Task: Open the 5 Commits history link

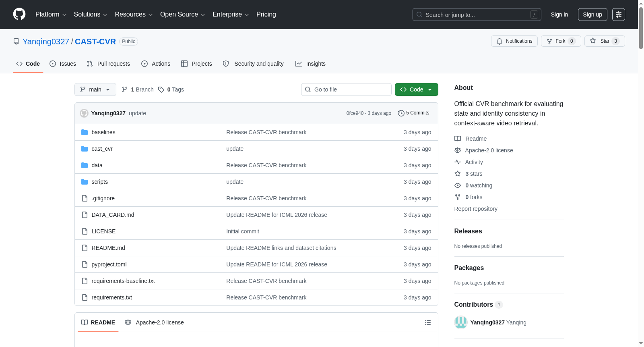Action: coord(414,113)
